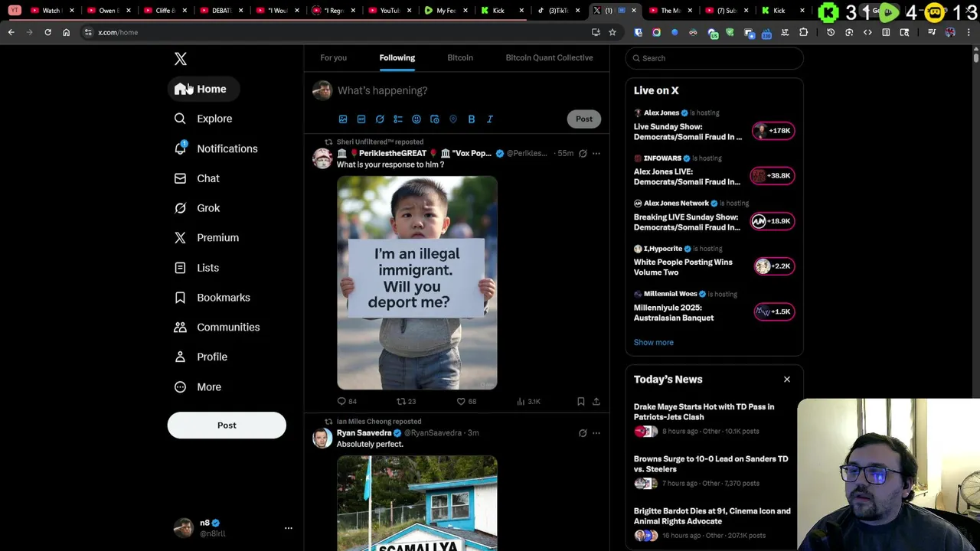This screenshot has height=551, width=980.
Task: Bookmark this page with star icon
Action: coord(612,32)
